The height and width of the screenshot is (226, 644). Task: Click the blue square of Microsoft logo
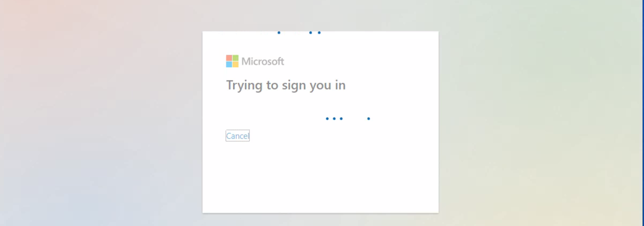coord(229,64)
